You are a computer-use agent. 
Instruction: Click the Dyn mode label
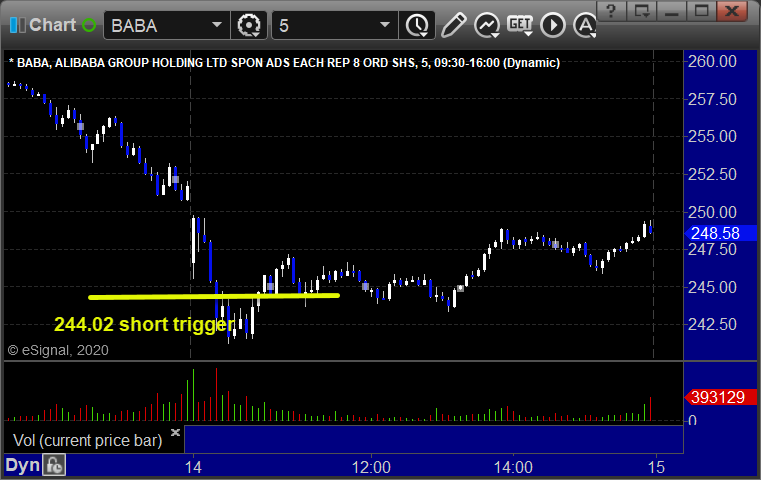22,465
